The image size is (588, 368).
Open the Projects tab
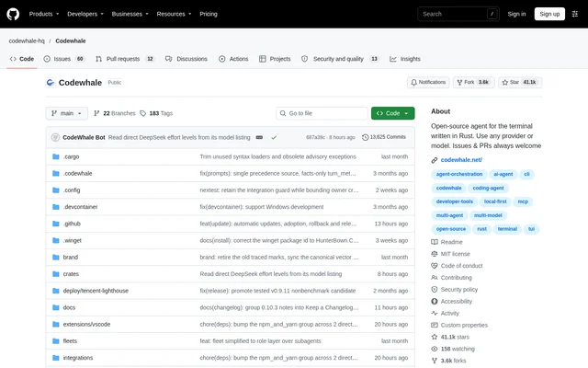coord(275,59)
